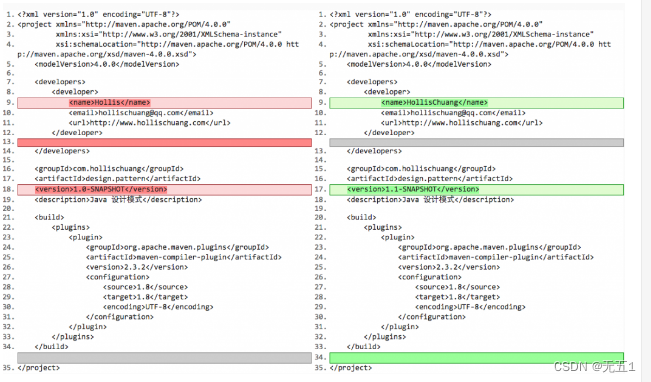The height and width of the screenshot is (382, 651).
Task: Click the removed line <name>Hollis</name>
Action: (164, 103)
